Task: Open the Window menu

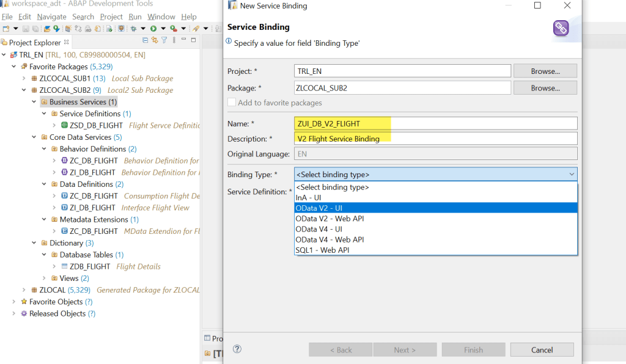Action: tap(161, 16)
